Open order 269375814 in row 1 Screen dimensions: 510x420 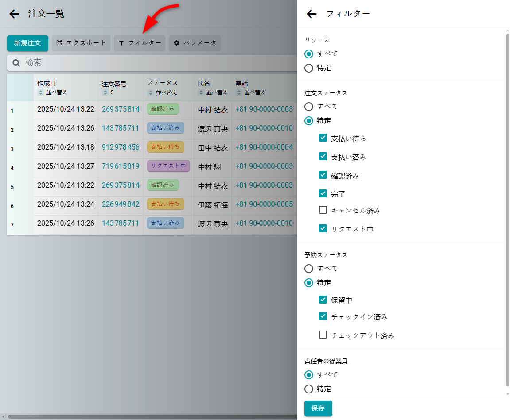point(121,109)
